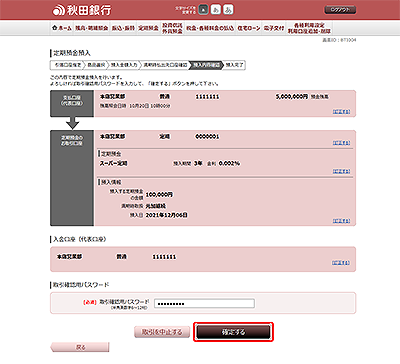The height and width of the screenshot is (364, 400).
Task: Open the 税金・各種料金の払込 menu
Action: (x=210, y=28)
